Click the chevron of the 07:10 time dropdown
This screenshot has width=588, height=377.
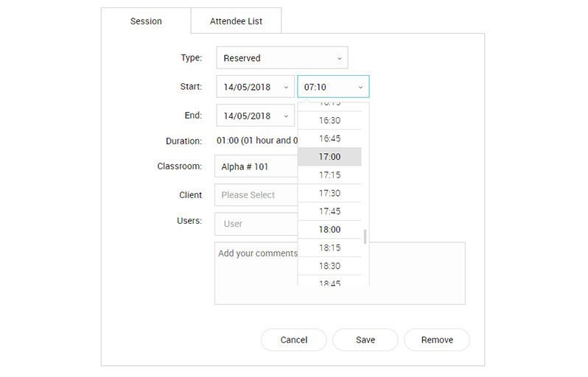[360, 88]
